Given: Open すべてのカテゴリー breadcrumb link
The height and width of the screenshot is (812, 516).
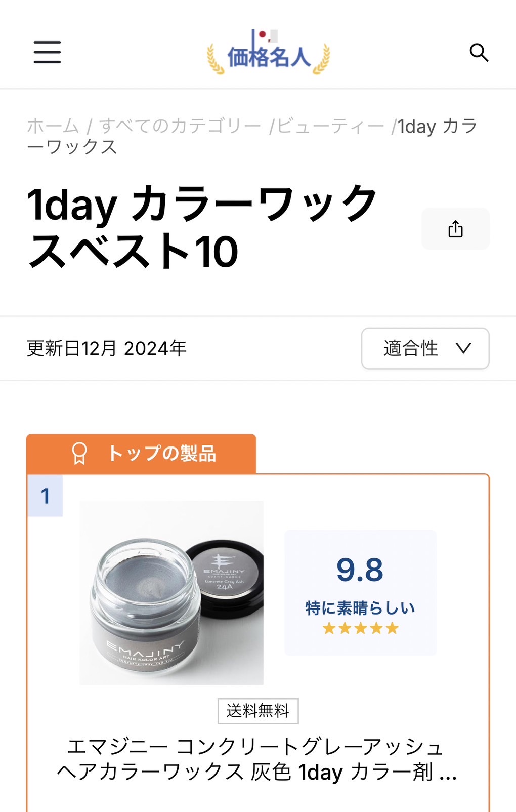Looking at the screenshot, I should [x=180, y=126].
